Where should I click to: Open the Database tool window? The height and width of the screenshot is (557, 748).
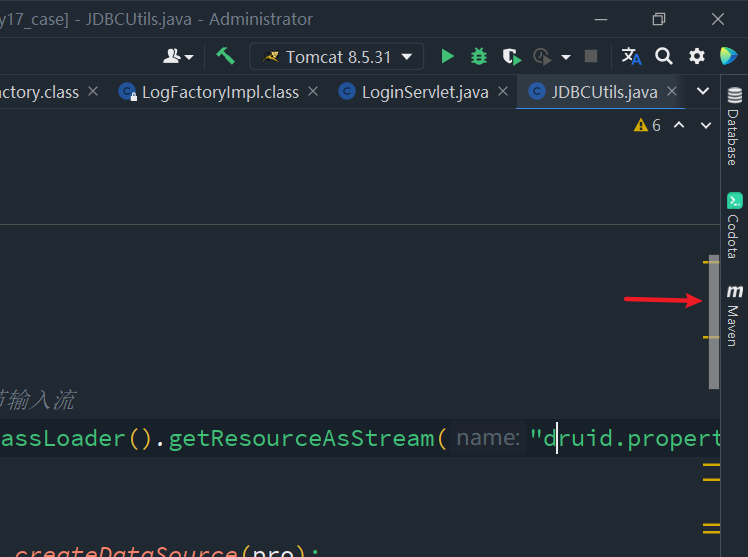coord(734,126)
